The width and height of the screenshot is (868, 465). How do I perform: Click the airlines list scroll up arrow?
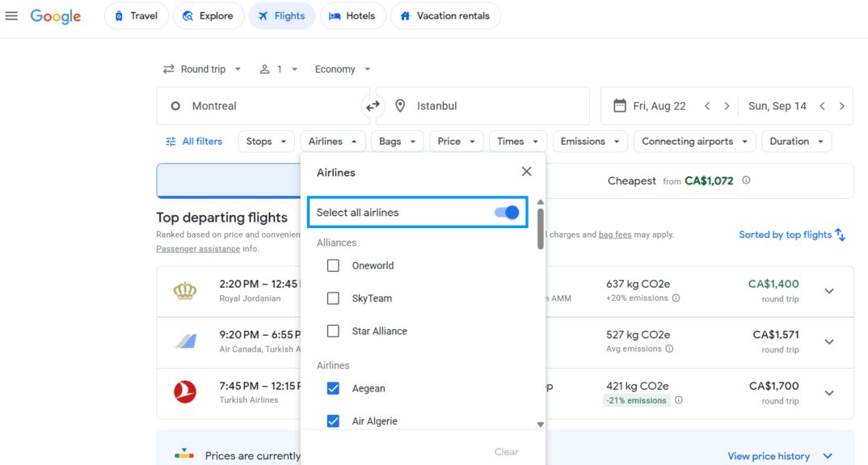tap(541, 201)
